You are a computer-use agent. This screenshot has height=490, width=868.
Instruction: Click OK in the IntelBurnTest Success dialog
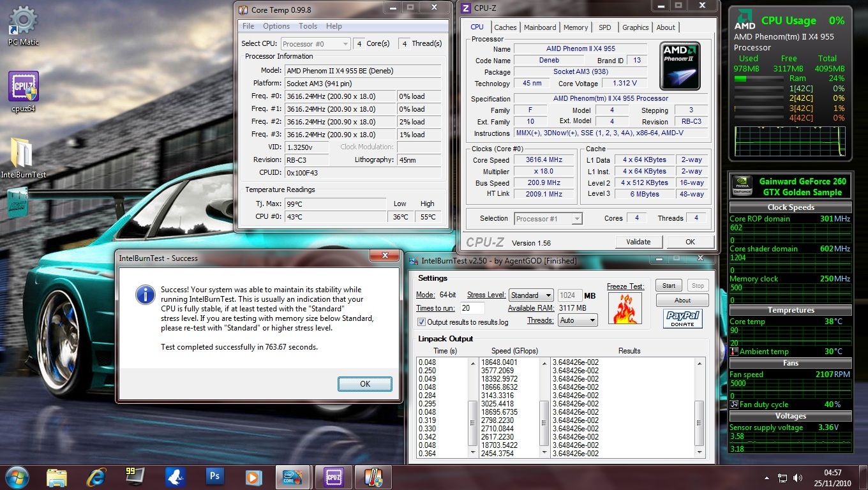point(365,384)
